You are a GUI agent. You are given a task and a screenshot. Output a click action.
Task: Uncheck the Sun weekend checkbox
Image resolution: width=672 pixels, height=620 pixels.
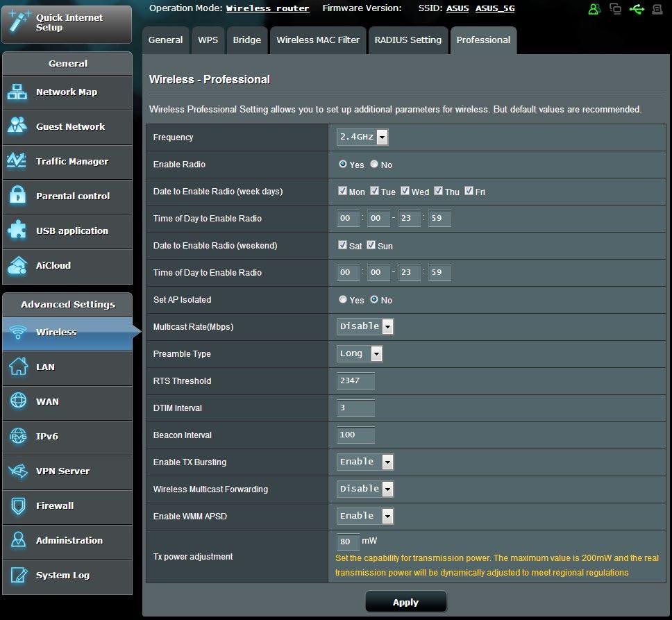371,245
